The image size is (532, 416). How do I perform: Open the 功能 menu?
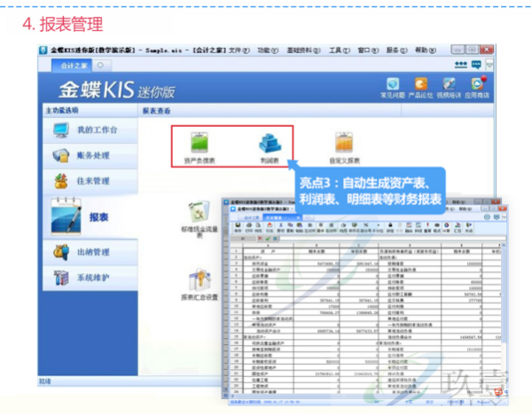(268, 51)
